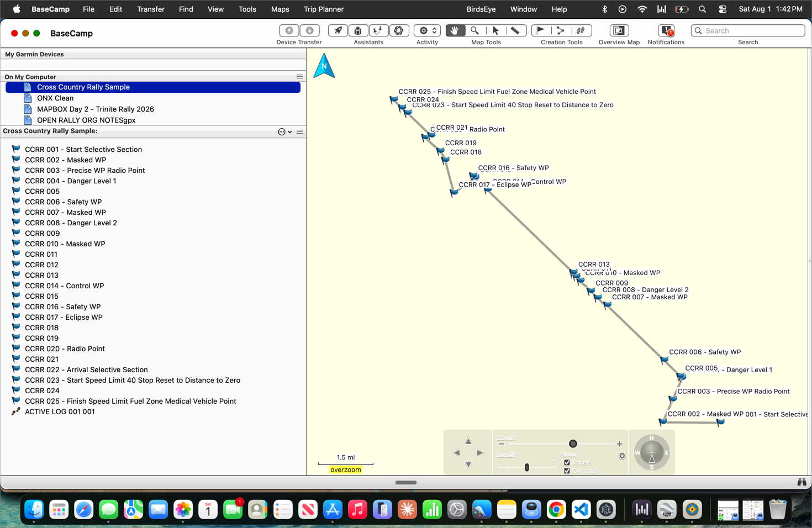Click the zoom in plus button
The width and height of the screenshot is (812, 528).
(620, 444)
